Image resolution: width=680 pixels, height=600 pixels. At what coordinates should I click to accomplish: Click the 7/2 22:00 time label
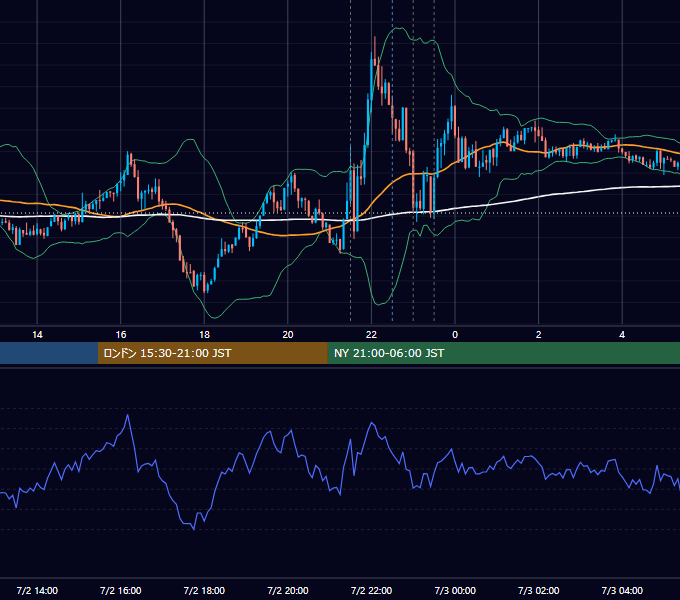(371, 590)
